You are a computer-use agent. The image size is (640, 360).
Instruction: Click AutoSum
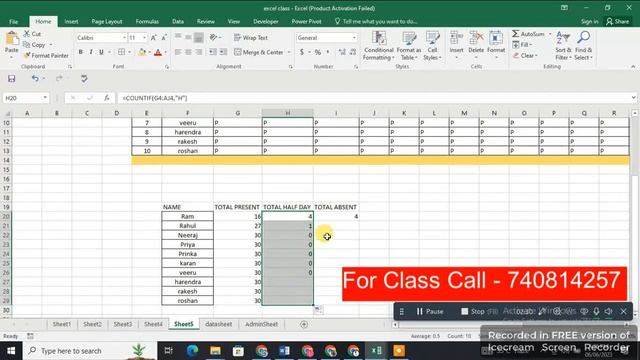click(528, 34)
